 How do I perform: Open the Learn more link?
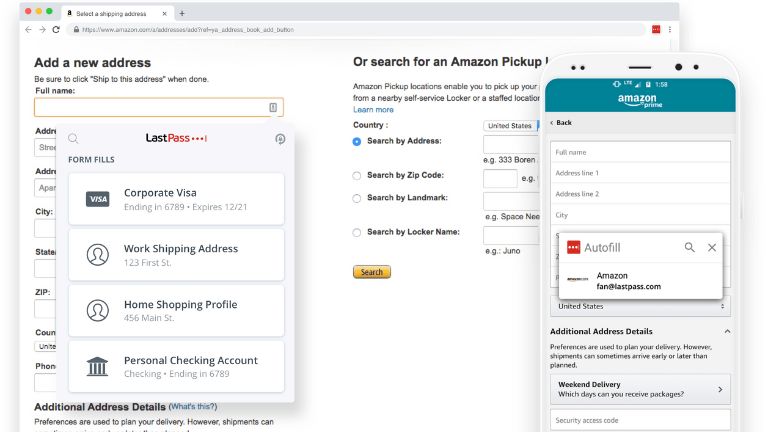tap(373, 110)
